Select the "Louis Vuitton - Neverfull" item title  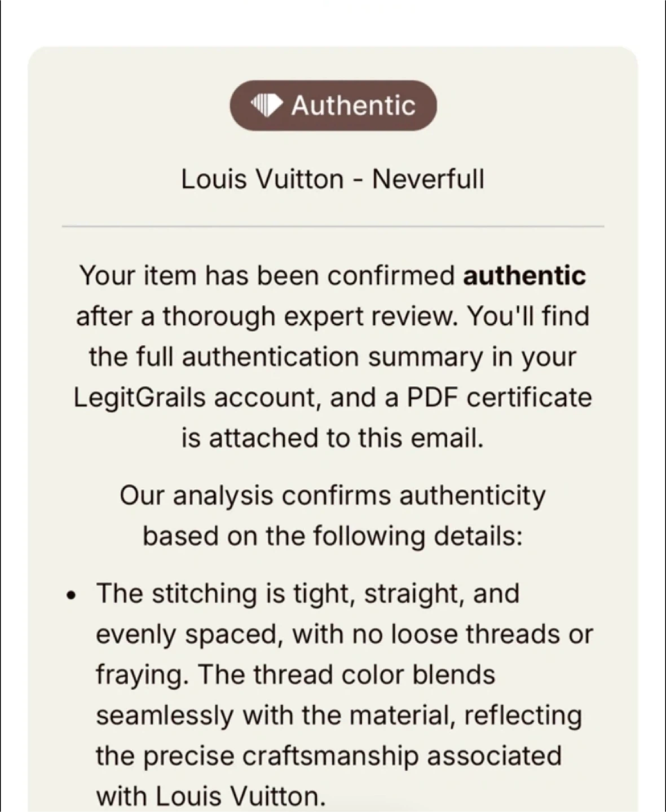click(x=333, y=179)
